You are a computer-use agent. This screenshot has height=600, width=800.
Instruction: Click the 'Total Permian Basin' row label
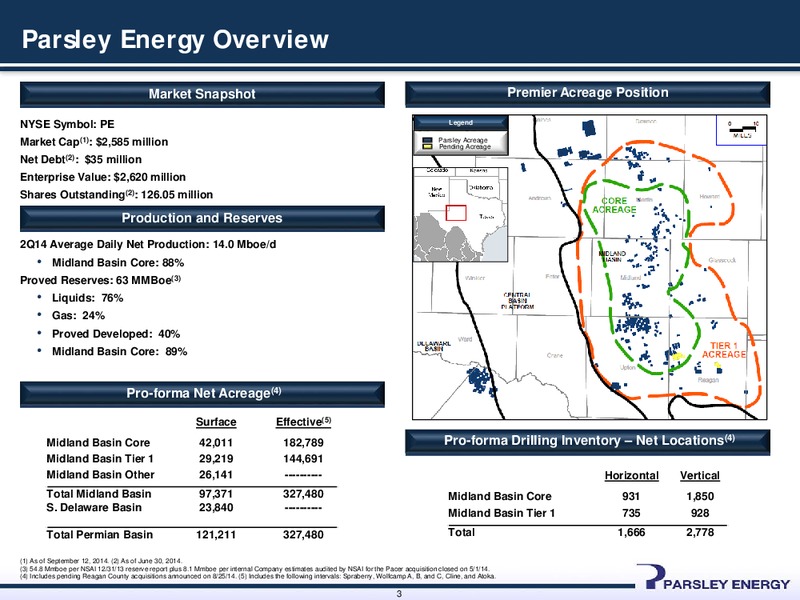coord(99,535)
